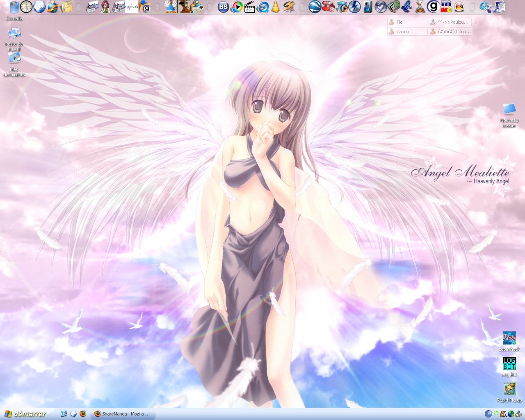This screenshot has height=420, width=525.
Task: Launch the zoom hack Rose desktop shortcut
Action: (x=509, y=342)
